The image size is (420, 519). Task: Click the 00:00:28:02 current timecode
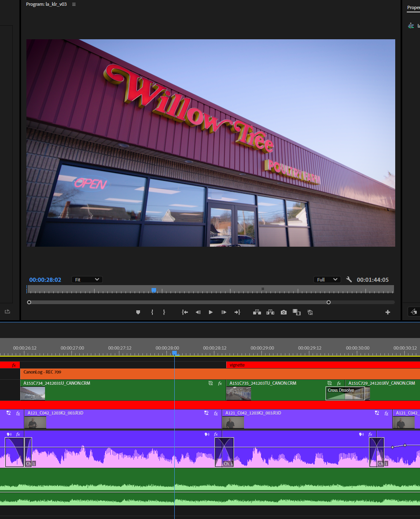pyautogui.click(x=45, y=280)
